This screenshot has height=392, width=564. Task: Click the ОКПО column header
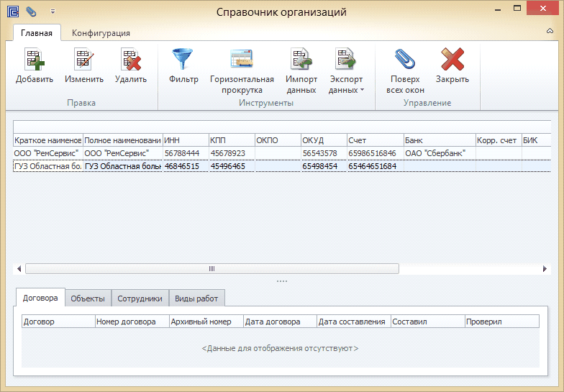click(278, 140)
